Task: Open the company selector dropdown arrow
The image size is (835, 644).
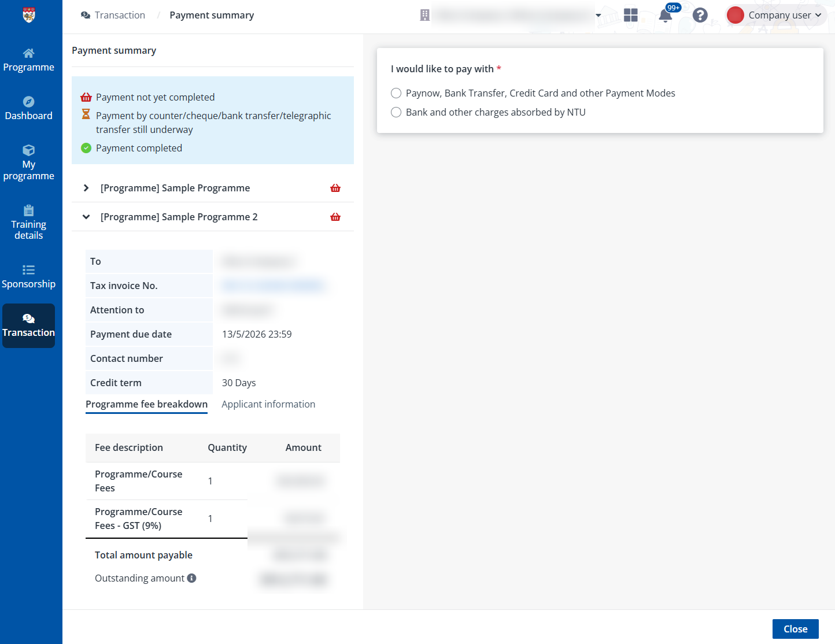Action: click(598, 16)
